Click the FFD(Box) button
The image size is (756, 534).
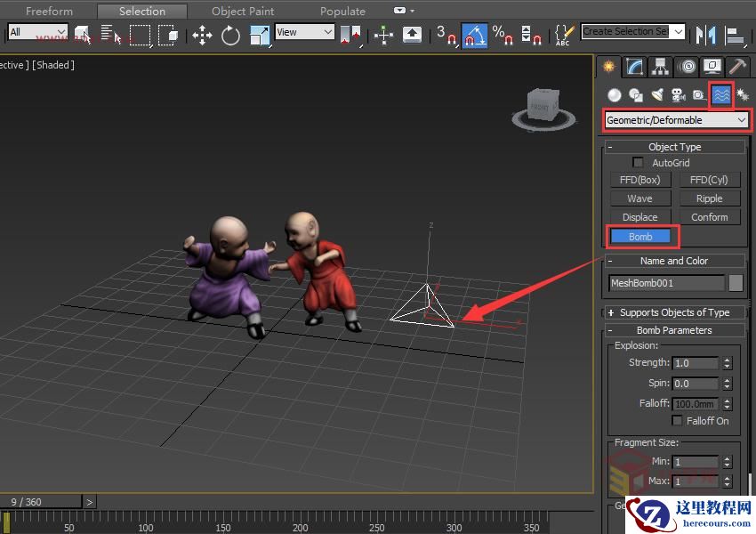pyautogui.click(x=639, y=180)
